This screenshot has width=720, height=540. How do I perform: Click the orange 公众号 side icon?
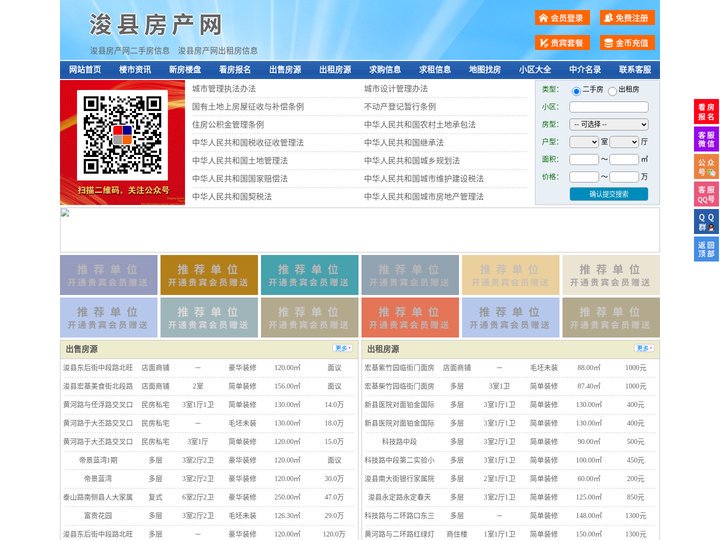(x=706, y=167)
